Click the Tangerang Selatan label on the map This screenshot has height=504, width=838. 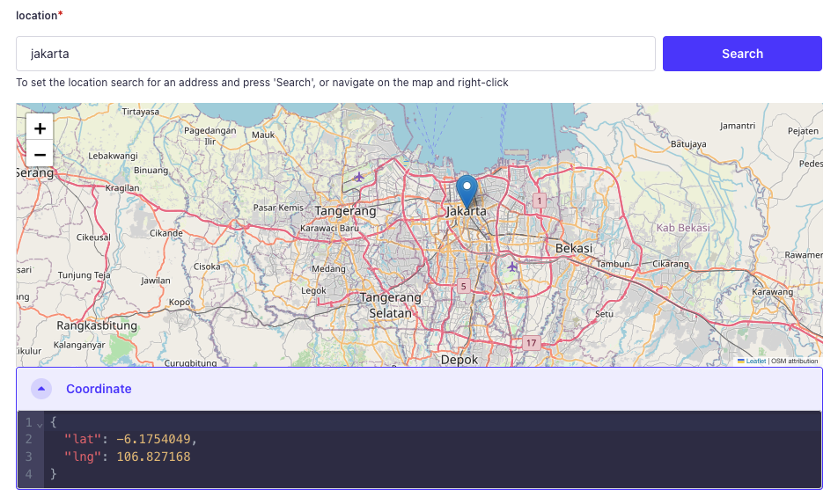coord(391,305)
